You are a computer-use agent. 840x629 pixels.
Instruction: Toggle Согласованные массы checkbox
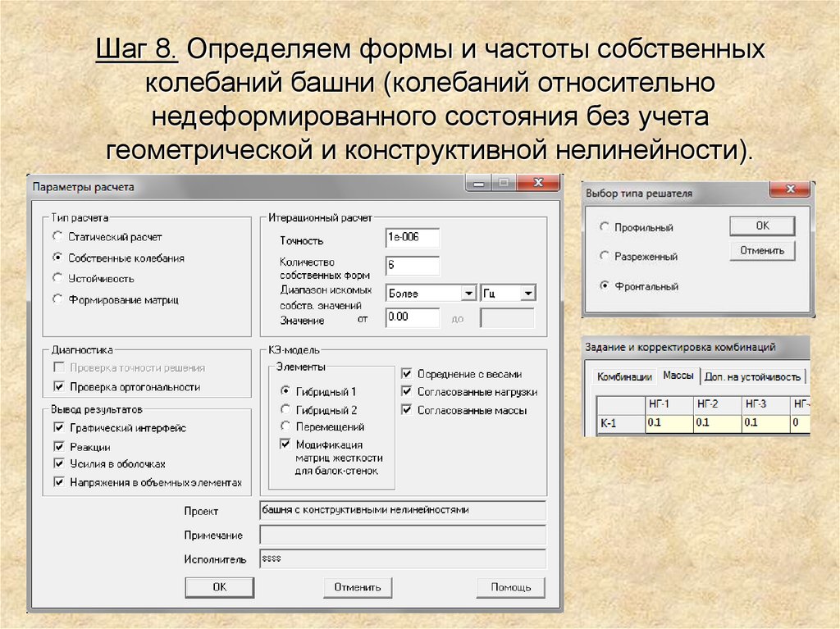pyautogui.click(x=407, y=410)
